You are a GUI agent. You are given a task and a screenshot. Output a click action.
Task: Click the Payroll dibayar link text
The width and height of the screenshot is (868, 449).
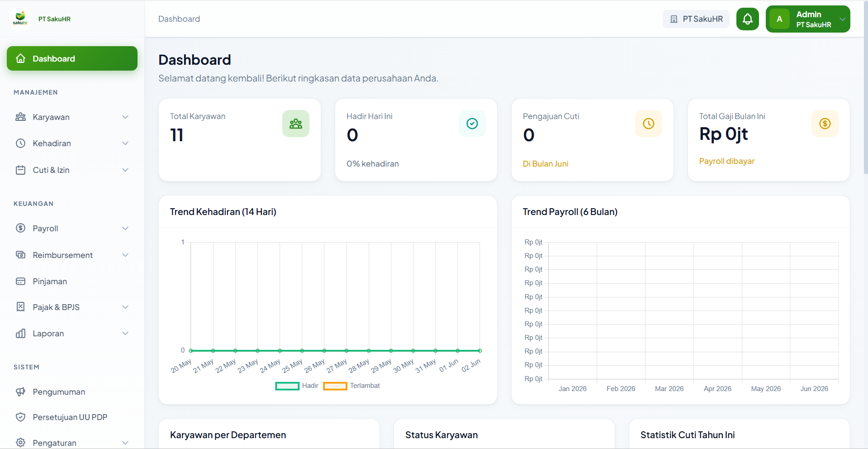(x=727, y=161)
